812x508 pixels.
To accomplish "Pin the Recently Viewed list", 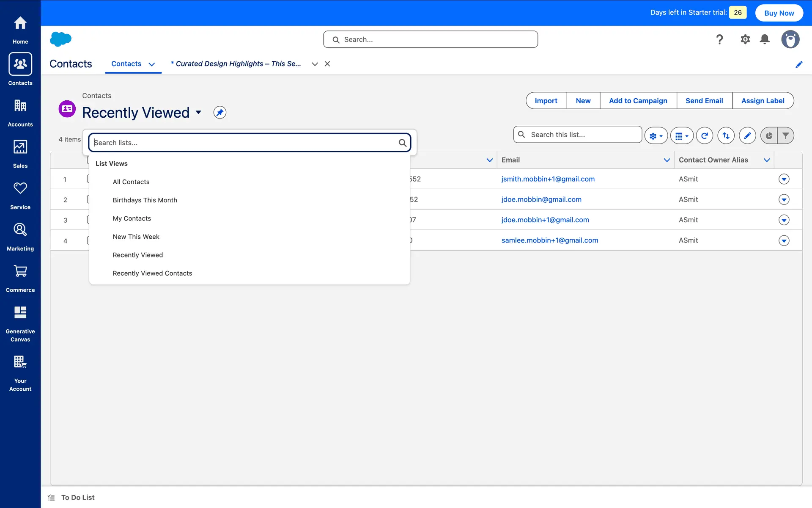I will pos(219,113).
